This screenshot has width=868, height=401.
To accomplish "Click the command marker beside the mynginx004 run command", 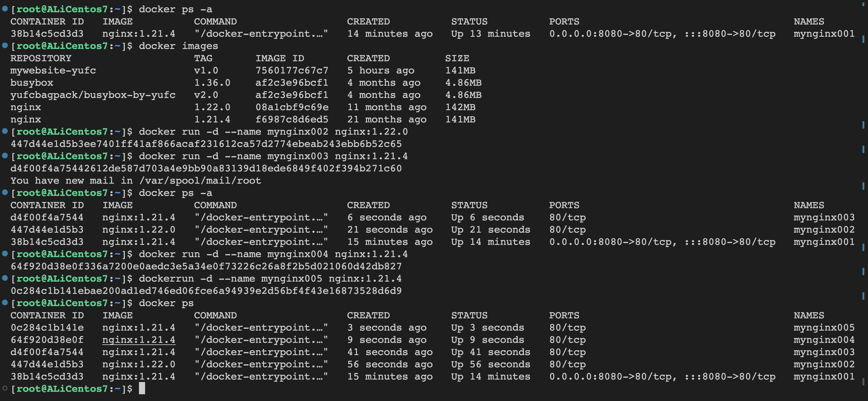I will pos(5,253).
